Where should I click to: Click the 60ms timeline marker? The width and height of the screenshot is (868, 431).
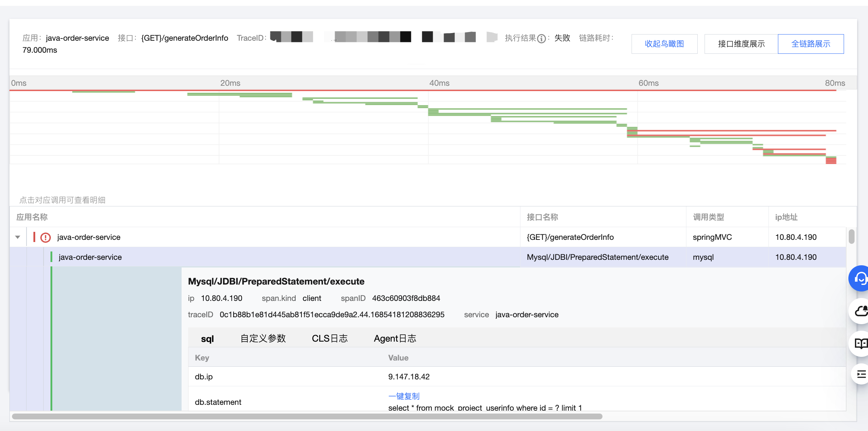pyautogui.click(x=649, y=83)
